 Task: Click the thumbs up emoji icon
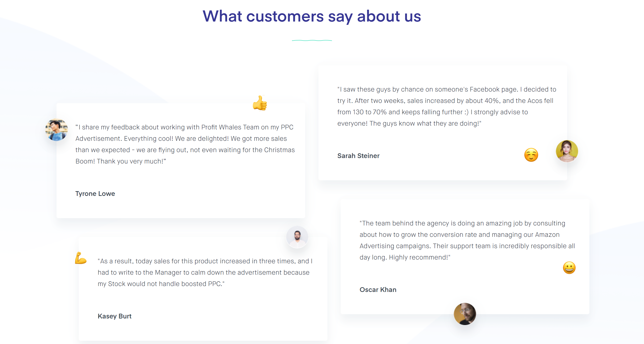(x=260, y=103)
